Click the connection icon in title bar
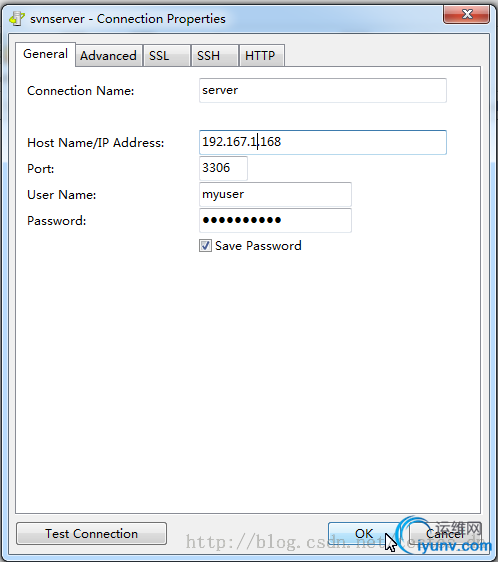The width and height of the screenshot is (498, 562). [x=16, y=18]
